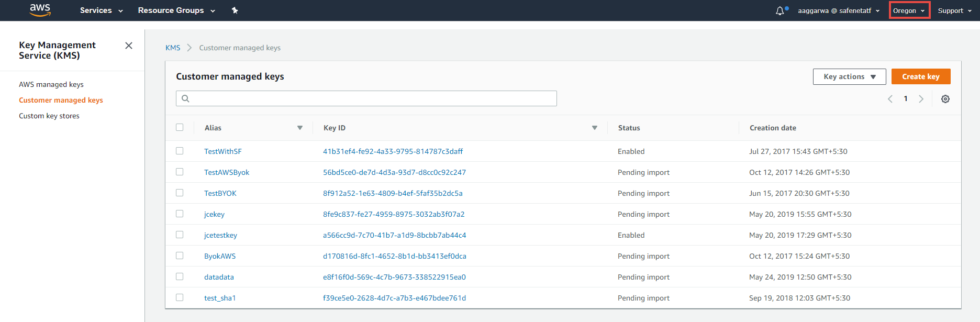
Task: Check the box for TestWithSF key
Action: point(180,151)
